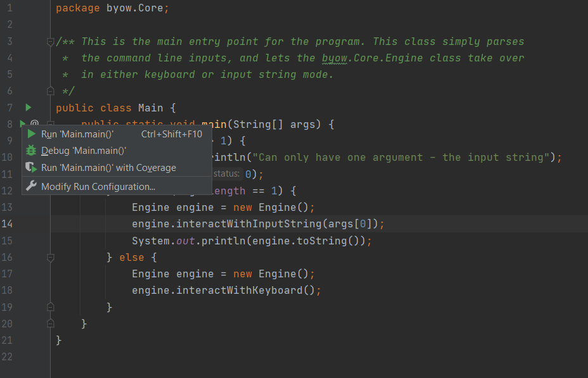This screenshot has height=378, width=588.
Task: Click the fold marker closing main on line 20
Action: tap(50, 322)
